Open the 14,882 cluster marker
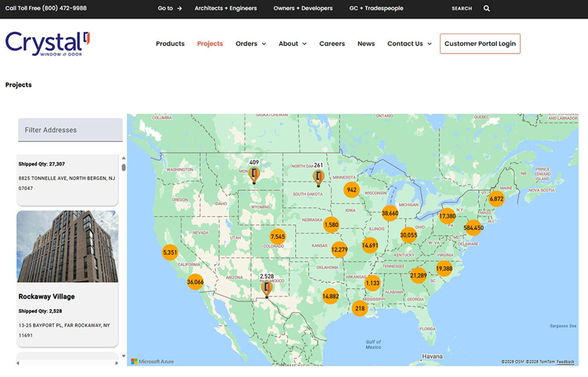Screen dimensions: 588x377 330,296
